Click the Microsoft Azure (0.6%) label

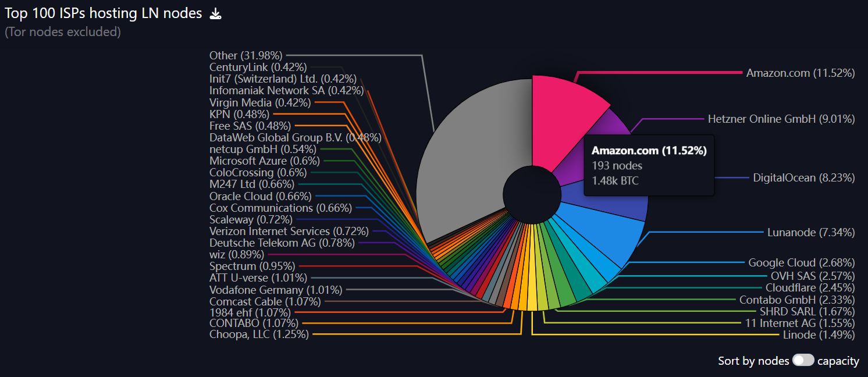(264, 161)
